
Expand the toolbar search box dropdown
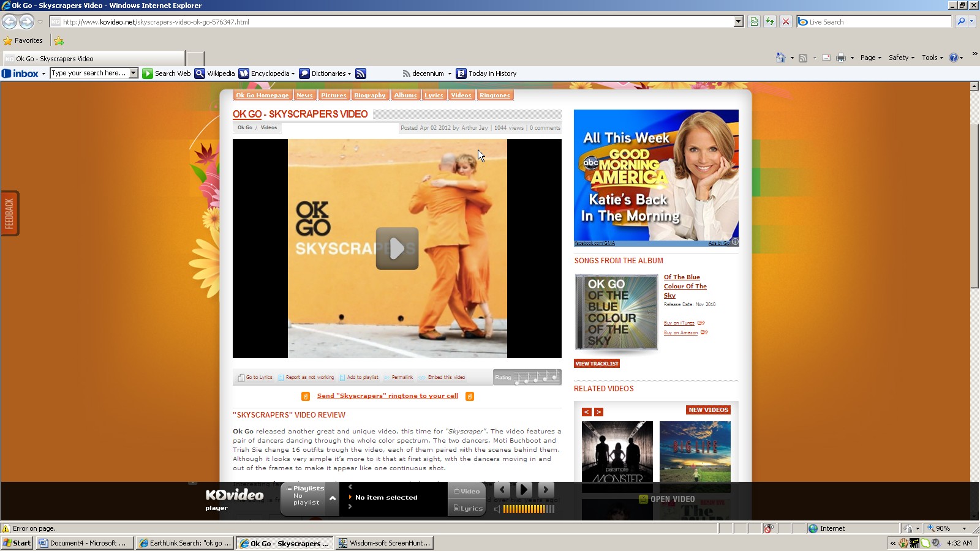pos(134,73)
